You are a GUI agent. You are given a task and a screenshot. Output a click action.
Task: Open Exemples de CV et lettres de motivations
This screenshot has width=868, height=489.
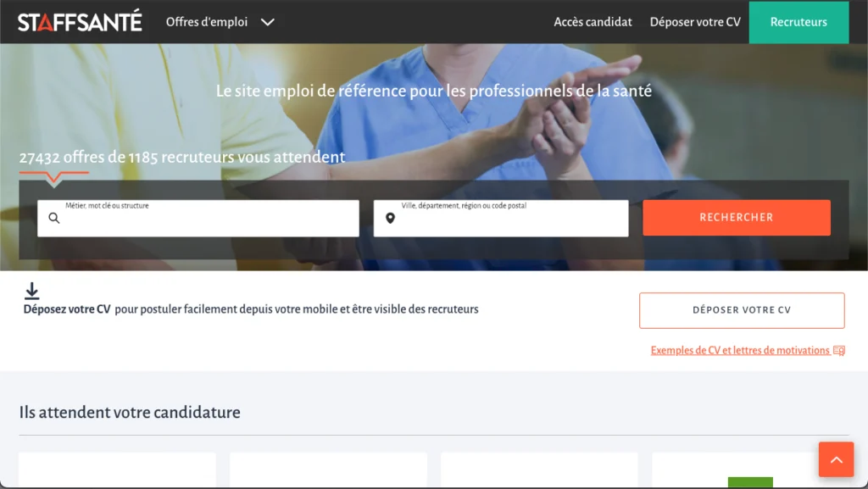click(740, 350)
